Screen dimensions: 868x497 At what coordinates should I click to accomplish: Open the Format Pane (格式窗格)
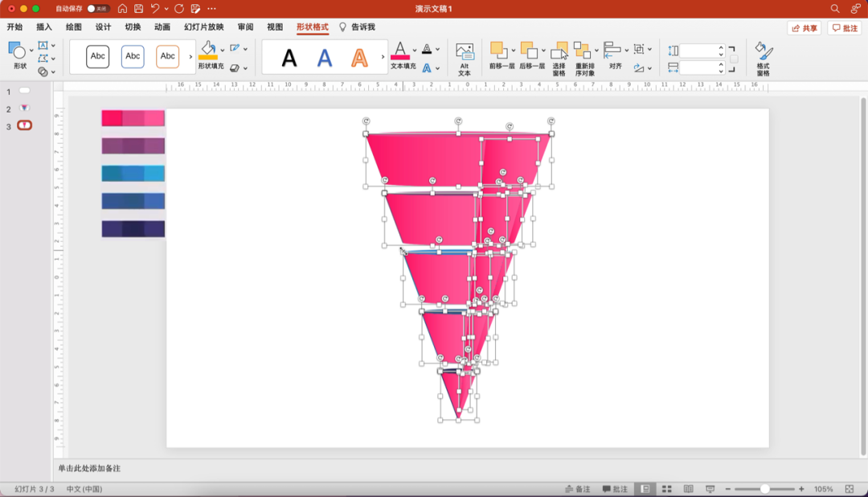tap(763, 52)
